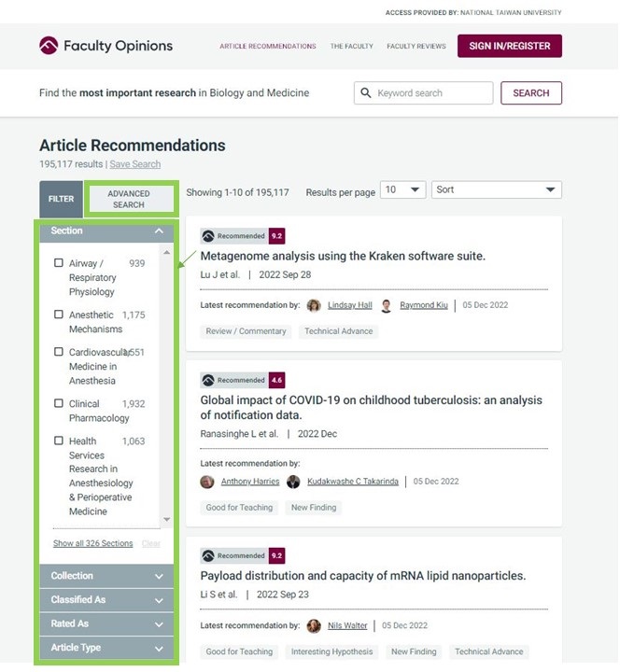
Task: Click the Sign In/Register button
Action: tap(510, 46)
